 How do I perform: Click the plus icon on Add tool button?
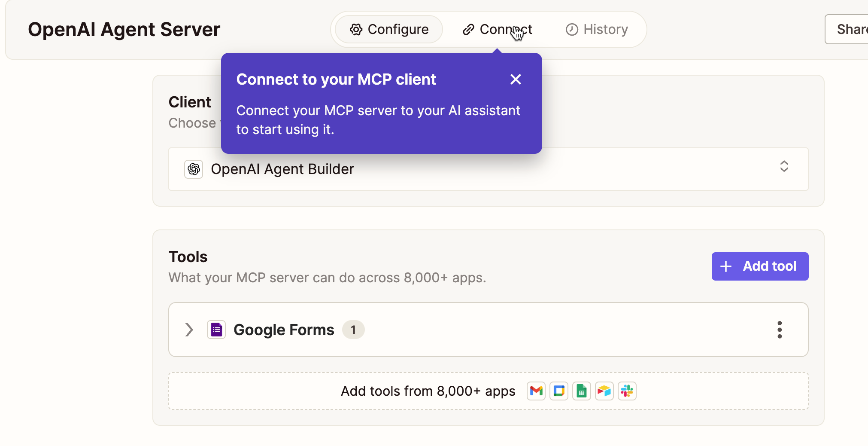726,266
